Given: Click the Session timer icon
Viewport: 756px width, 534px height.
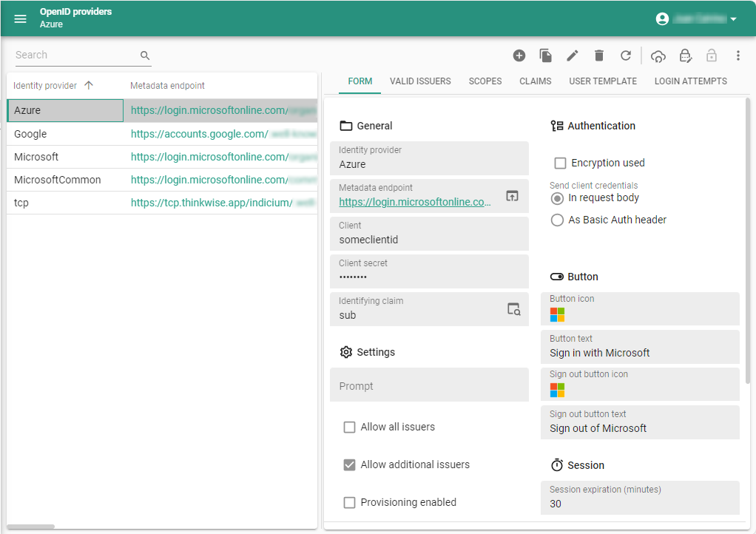Looking at the screenshot, I should click(557, 465).
